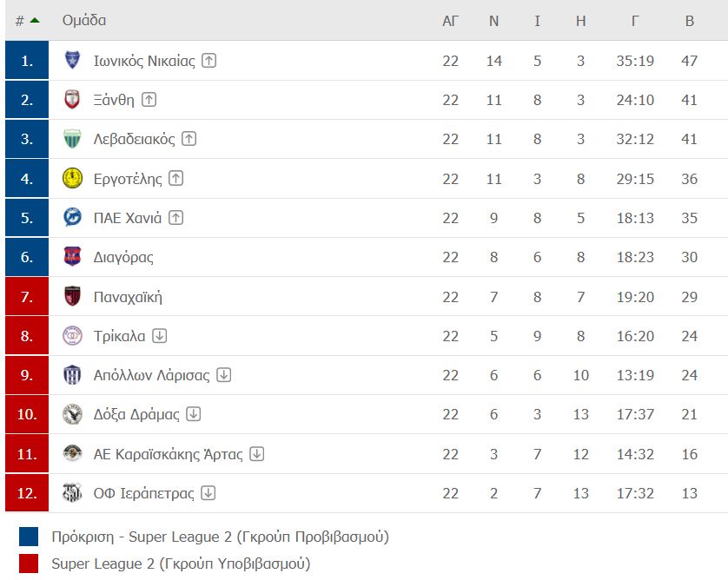The width and height of the screenshot is (728, 580).
Task: Select the Γ goals column header
Action: [635, 21]
